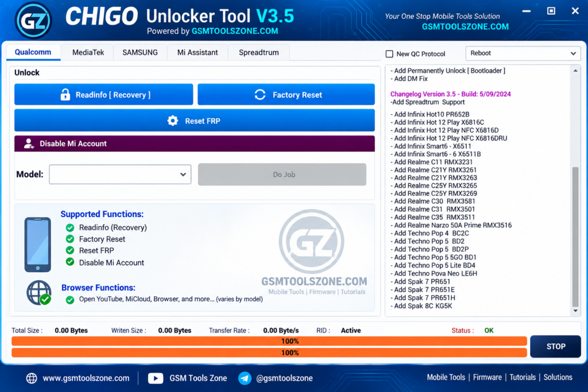Click the refresh arrows icon on Factory Reset
588x392 pixels.
[260, 95]
